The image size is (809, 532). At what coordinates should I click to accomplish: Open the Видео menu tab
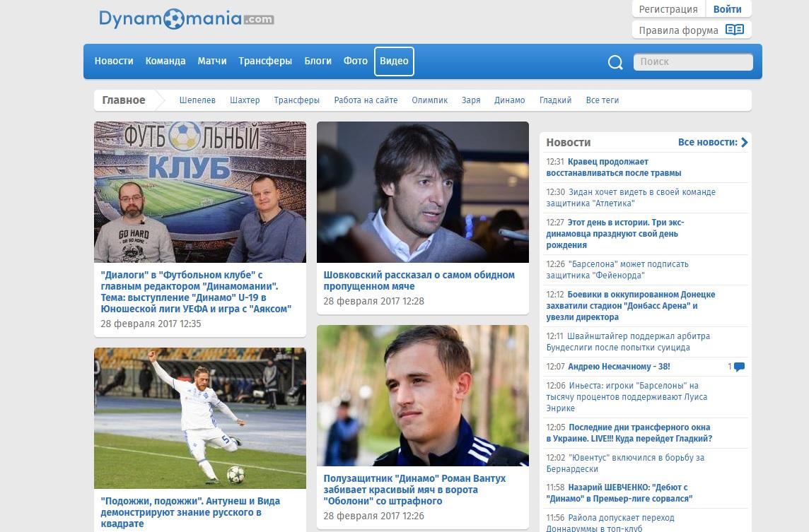coord(394,61)
